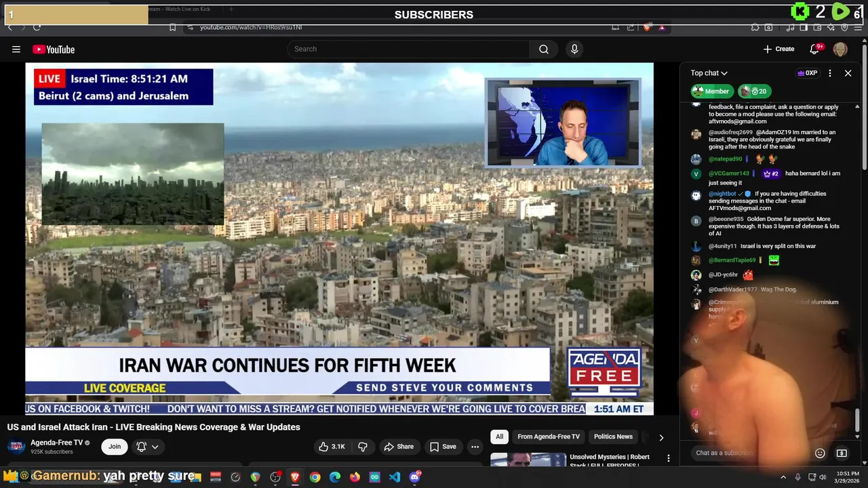Open menu for Unsolved Mysteries video
This screenshot has width=868, height=488.
click(669, 459)
